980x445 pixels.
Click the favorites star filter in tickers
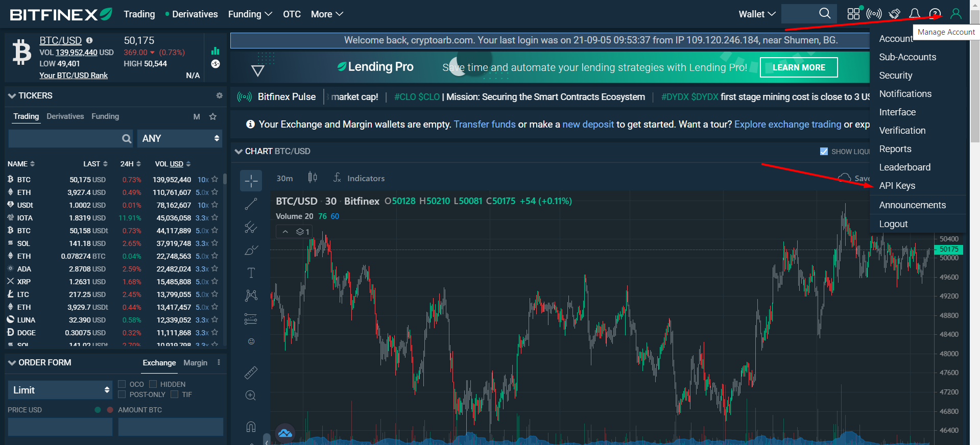pos(213,116)
